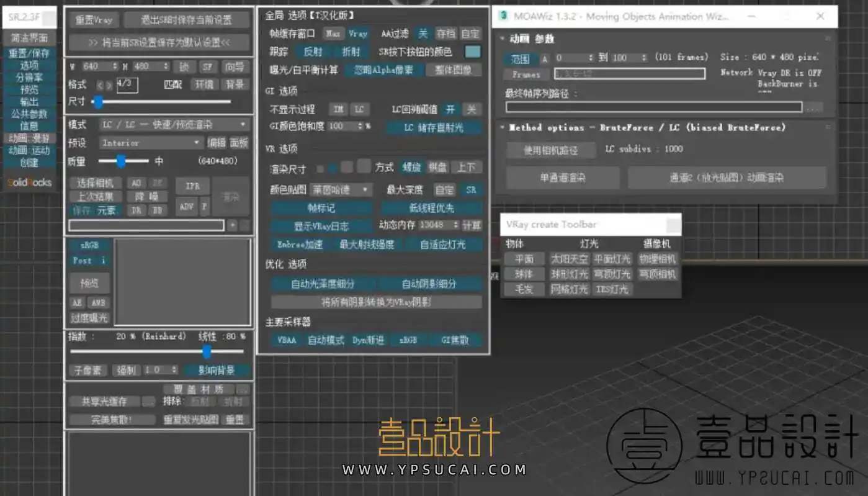Click the A button next to 范围
This screenshot has width=868, height=496.
click(x=544, y=59)
